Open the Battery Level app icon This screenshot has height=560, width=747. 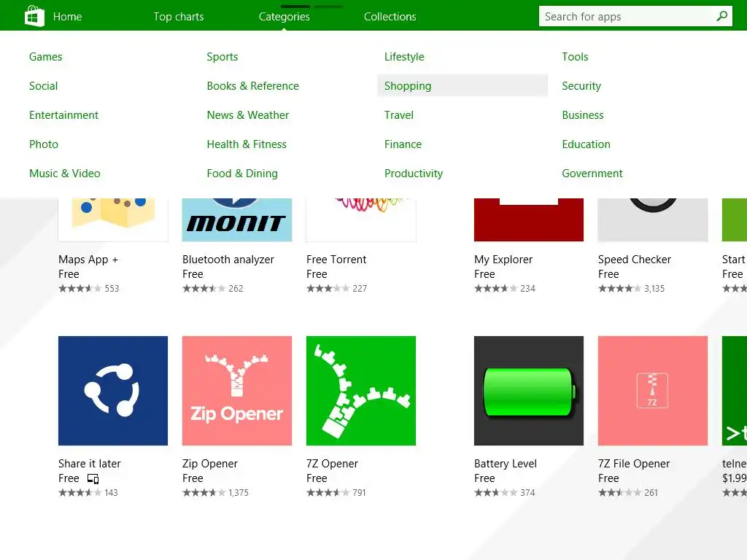[528, 391]
